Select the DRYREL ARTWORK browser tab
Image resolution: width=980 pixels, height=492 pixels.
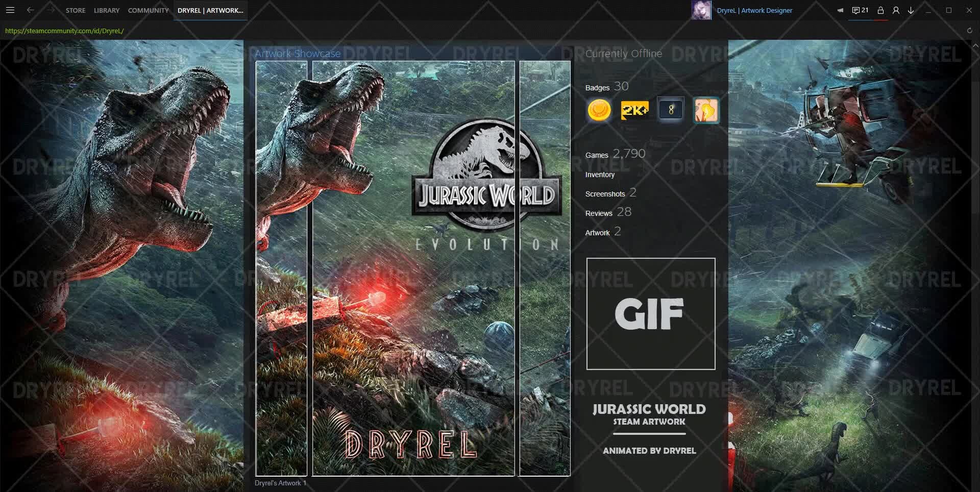click(210, 10)
